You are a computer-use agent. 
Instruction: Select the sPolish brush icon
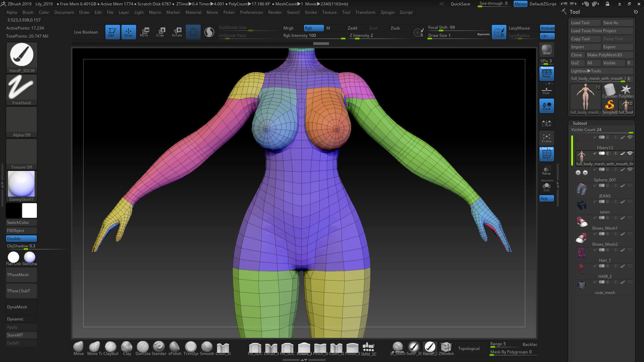[x=175, y=349]
